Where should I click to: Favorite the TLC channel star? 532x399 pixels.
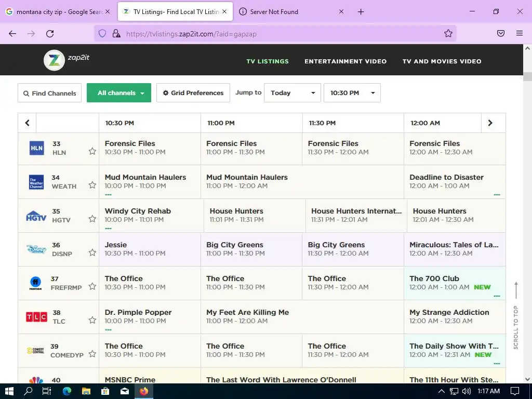pos(92,320)
